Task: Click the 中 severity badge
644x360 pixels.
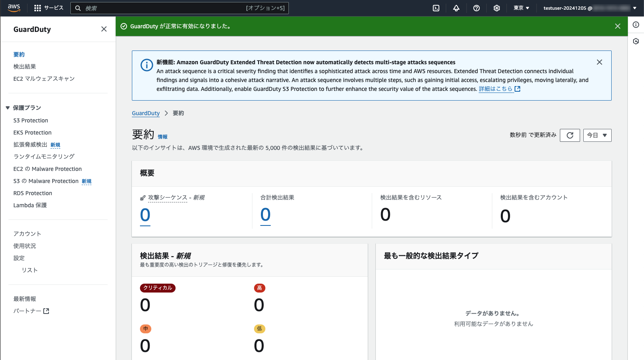Action: [x=146, y=329]
